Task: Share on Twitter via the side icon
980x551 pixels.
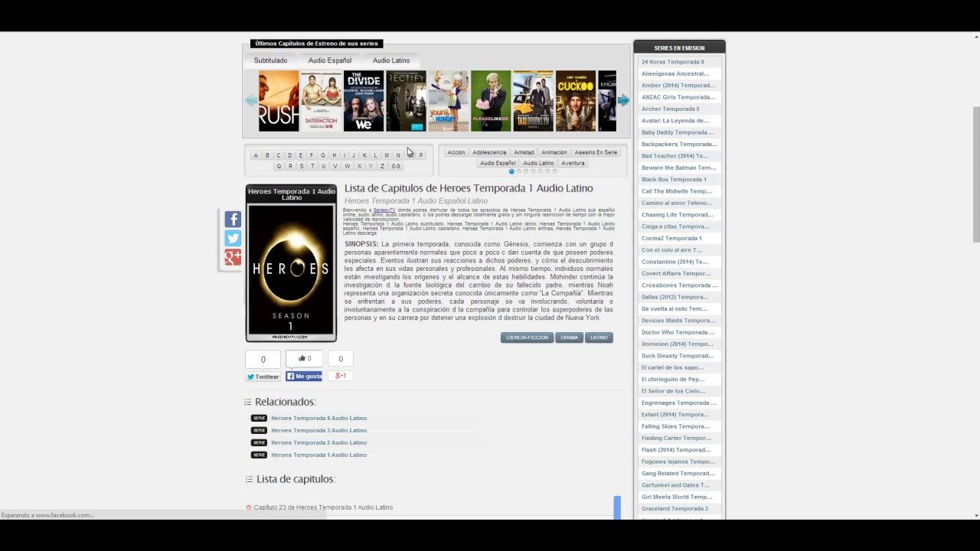Action: pos(233,239)
